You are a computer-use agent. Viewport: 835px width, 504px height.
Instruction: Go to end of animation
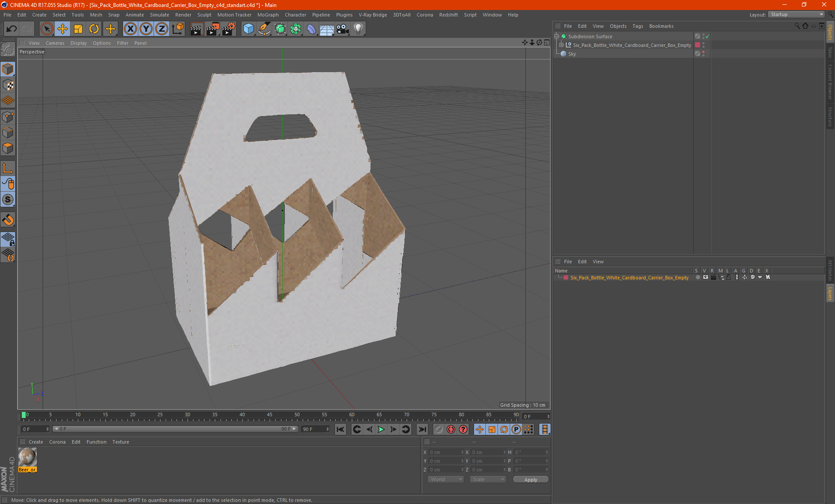[x=422, y=429]
